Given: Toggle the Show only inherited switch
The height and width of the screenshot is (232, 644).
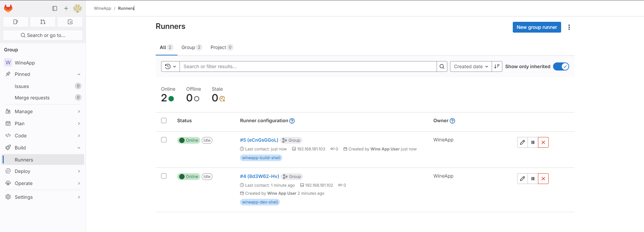Looking at the screenshot, I should click(x=561, y=66).
